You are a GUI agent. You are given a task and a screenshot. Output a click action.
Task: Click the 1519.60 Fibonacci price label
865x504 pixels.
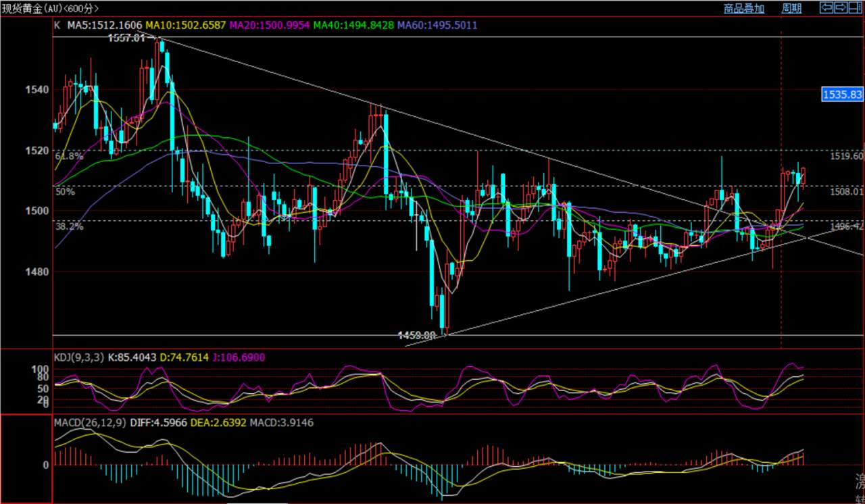coord(847,156)
